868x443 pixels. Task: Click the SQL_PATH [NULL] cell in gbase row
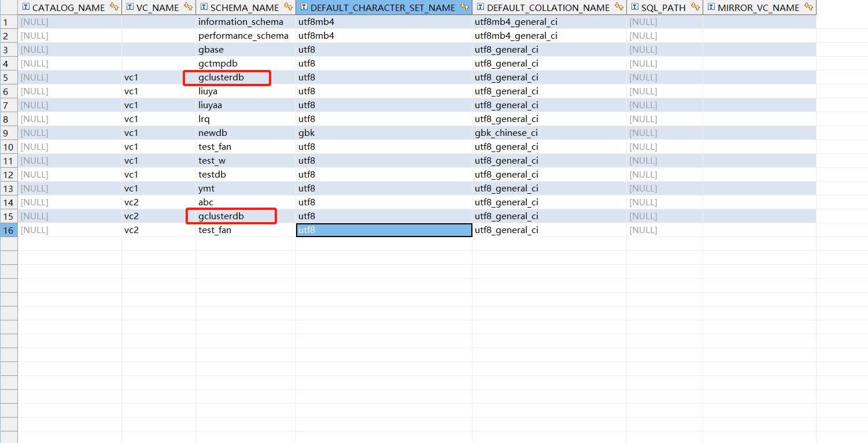tap(665, 50)
